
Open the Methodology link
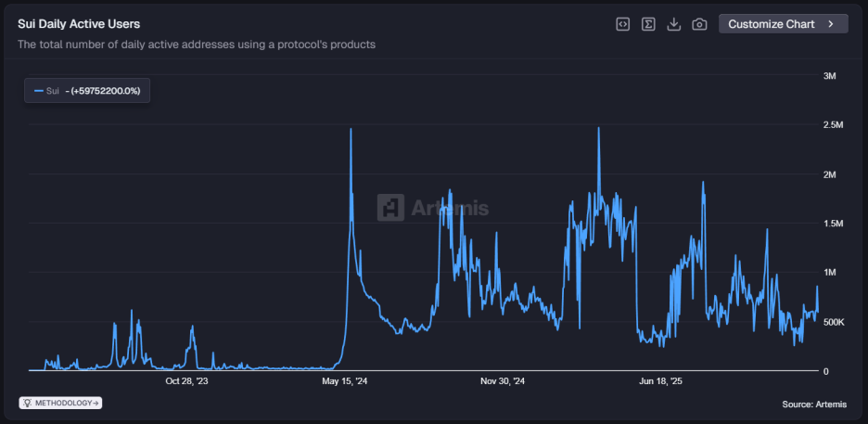coord(63,403)
